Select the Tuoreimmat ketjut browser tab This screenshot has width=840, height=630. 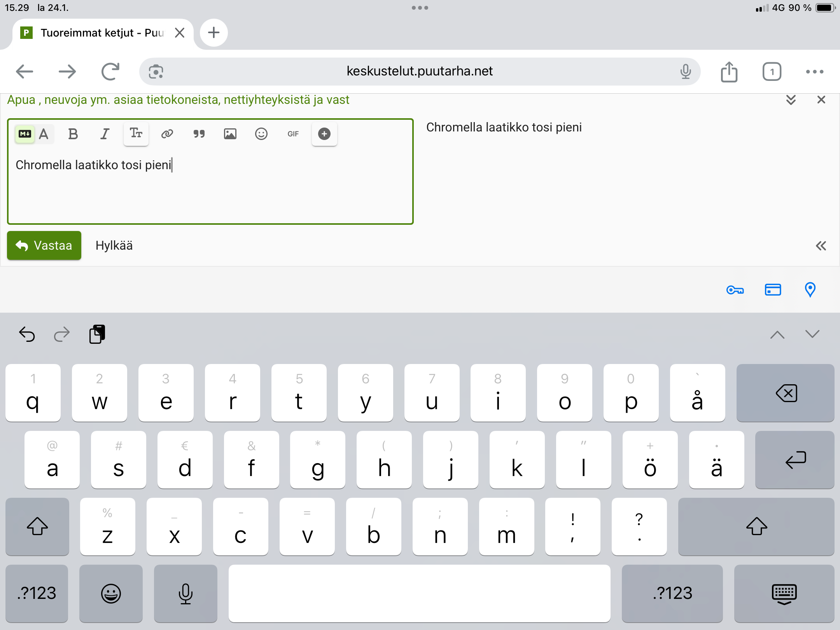[x=97, y=33]
